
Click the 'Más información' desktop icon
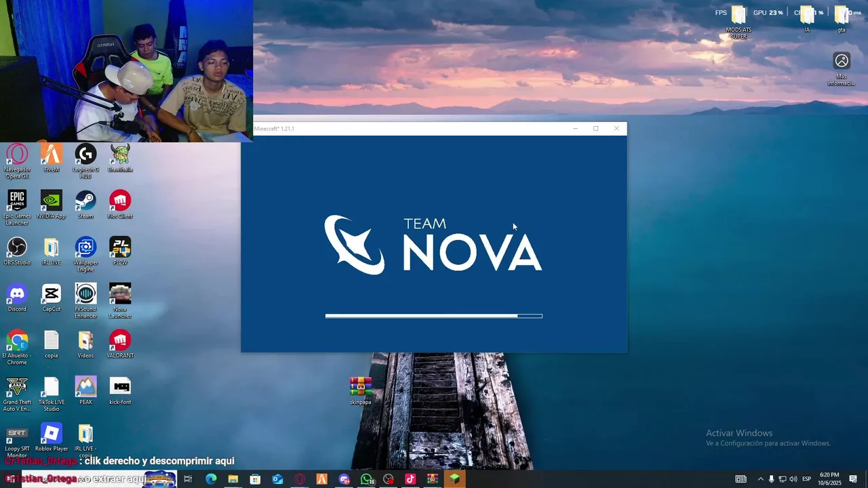[x=842, y=69]
